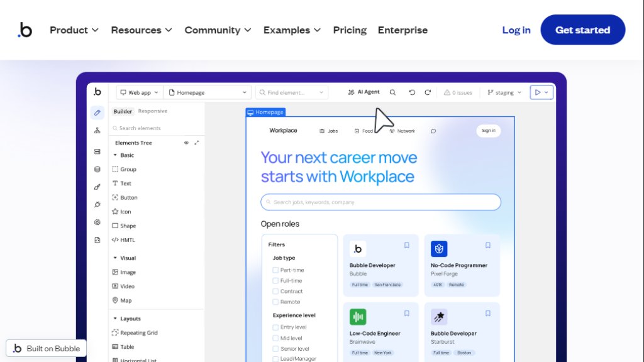Check the Full-time checkbox

click(x=275, y=281)
